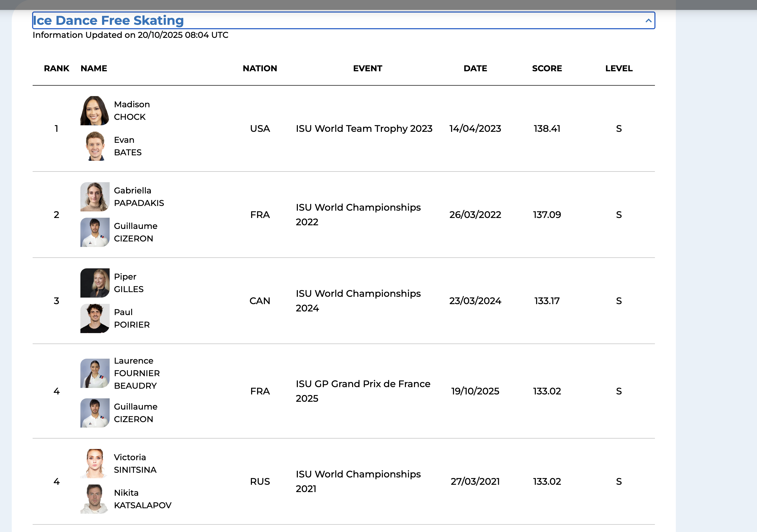The width and height of the screenshot is (757, 532).
Task: Click the Ice Dance Free Skating heading
Action: tap(108, 20)
